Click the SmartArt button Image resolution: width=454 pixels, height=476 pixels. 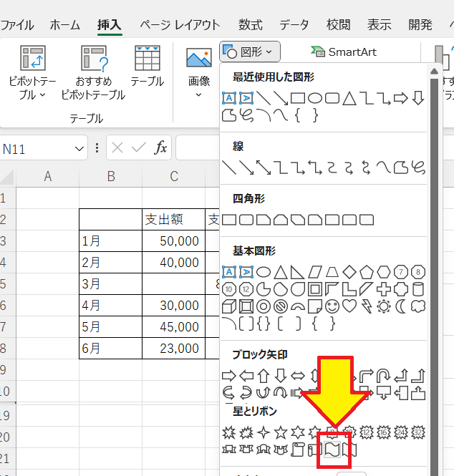click(x=344, y=52)
